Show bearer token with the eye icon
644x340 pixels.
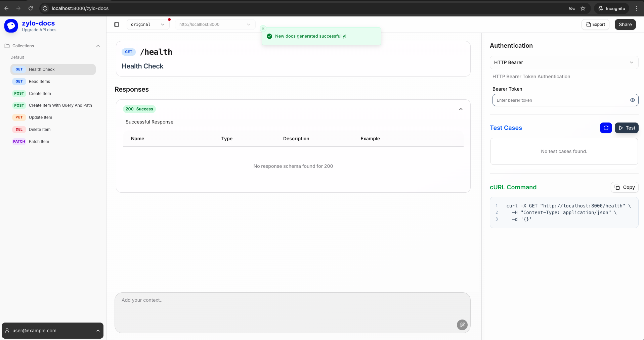pyautogui.click(x=632, y=100)
